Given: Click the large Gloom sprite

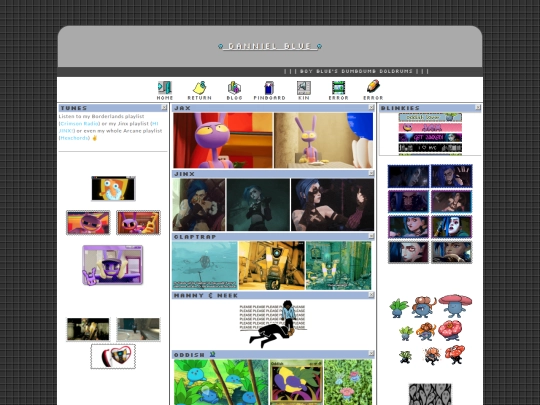Looking at the screenshot, I should [x=424, y=306].
